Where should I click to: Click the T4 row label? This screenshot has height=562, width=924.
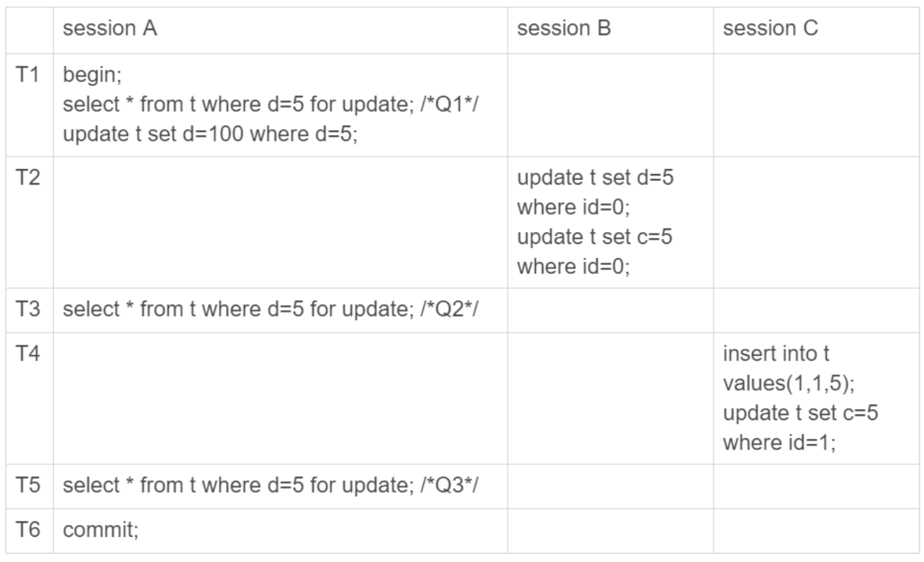point(27,355)
